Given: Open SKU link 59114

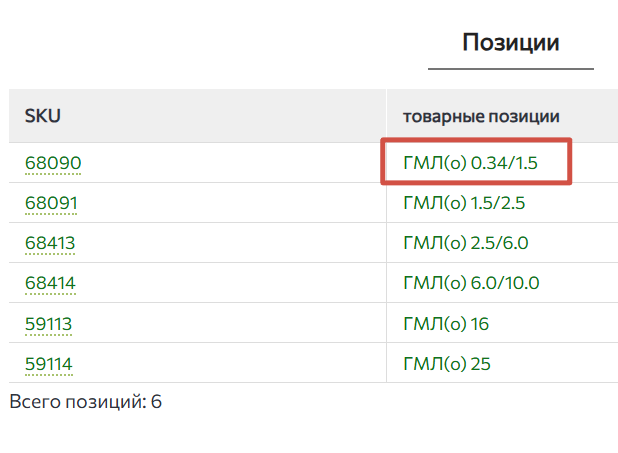Looking at the screenshot, I should (x=49, y=363).
